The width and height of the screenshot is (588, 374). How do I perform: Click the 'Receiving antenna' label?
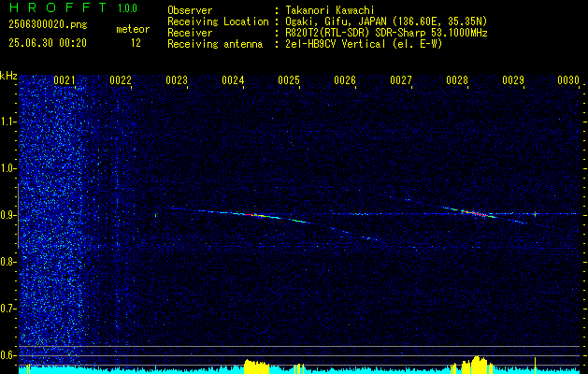point(215,44)
